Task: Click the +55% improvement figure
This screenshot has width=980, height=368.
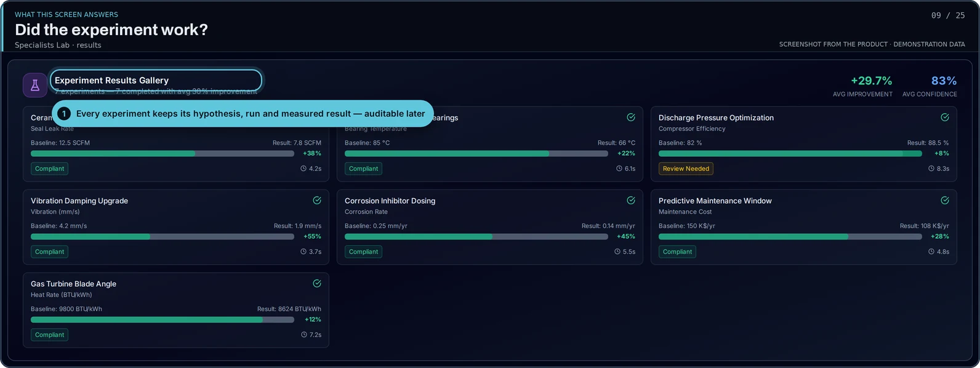Action: click(x=312, y=236)
